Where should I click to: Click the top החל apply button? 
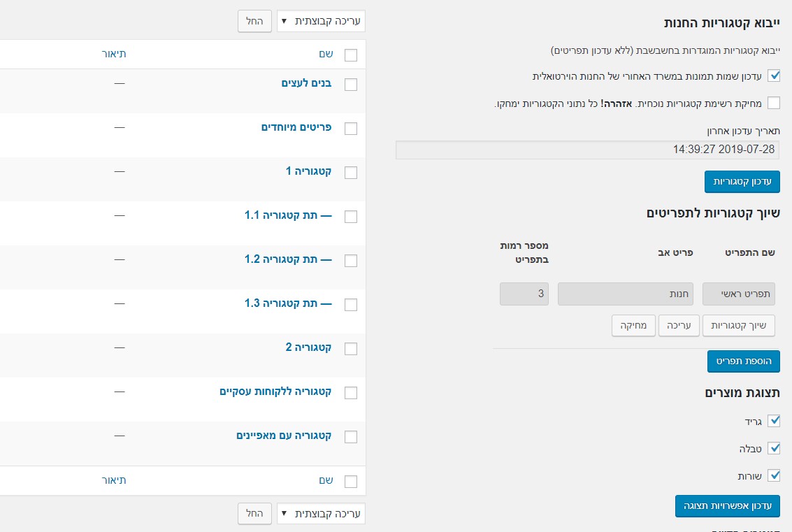click(254, 21)
